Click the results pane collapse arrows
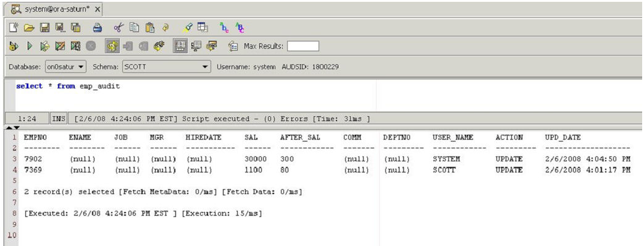Image resolution: width=644 pixels, height=246 pixels. pyautogui.click(x=14, y=129)
